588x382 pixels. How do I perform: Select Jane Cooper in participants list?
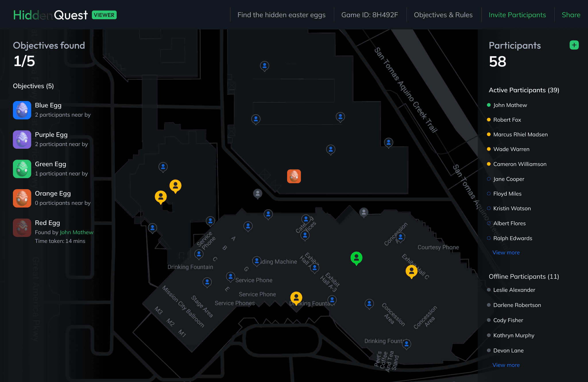508,179
